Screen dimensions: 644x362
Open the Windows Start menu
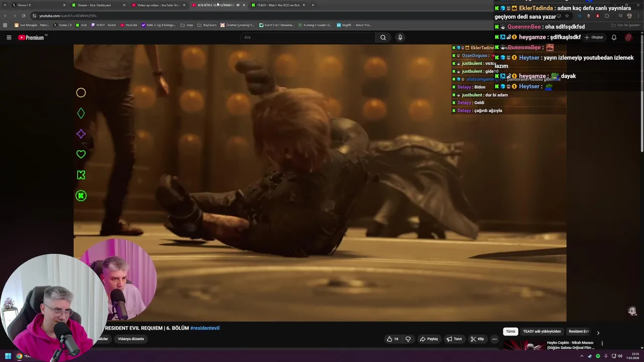8,356
